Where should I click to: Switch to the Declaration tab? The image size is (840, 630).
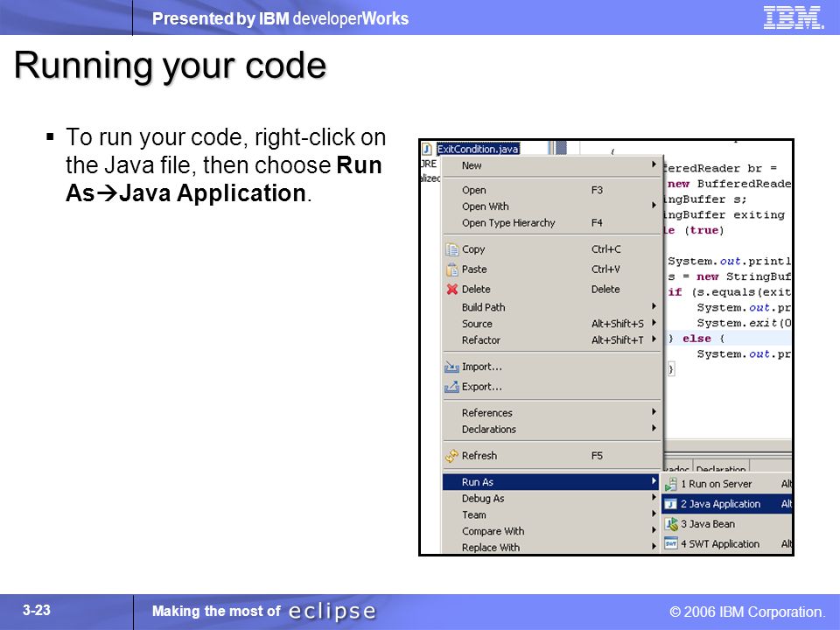[x=720, y=469]
